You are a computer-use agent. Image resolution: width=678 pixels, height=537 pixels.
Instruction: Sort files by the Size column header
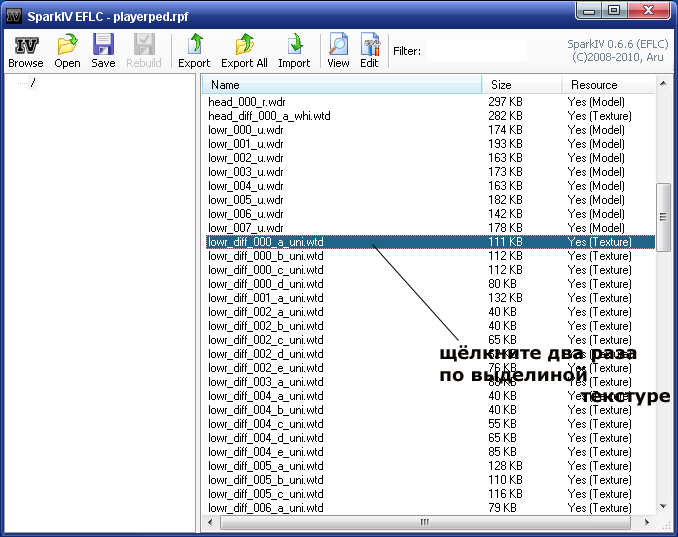point(521,85)
